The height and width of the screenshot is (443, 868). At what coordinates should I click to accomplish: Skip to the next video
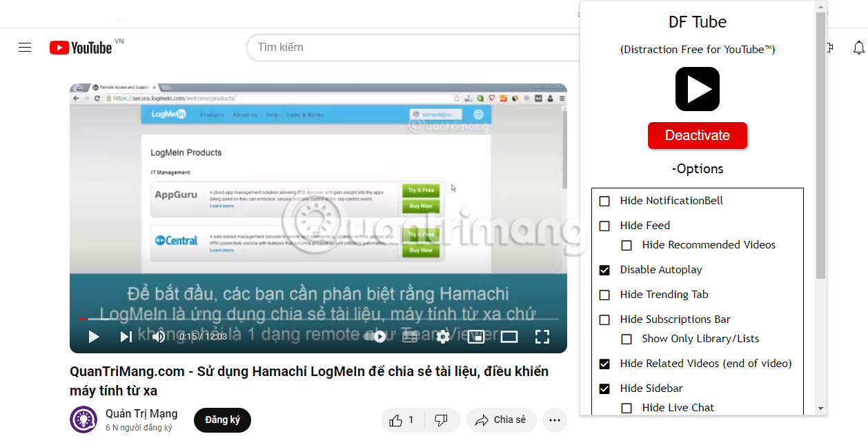pyautogui.click(x=125, y=336)
